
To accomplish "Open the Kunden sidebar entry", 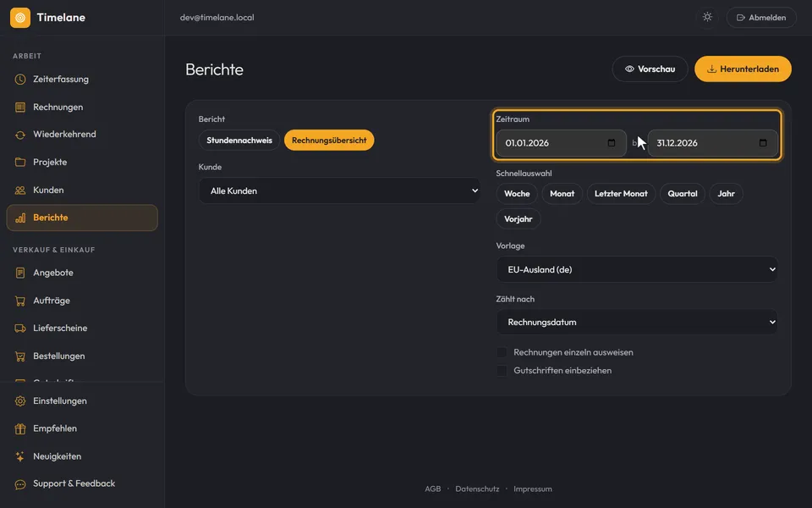I will coord(82,190).
